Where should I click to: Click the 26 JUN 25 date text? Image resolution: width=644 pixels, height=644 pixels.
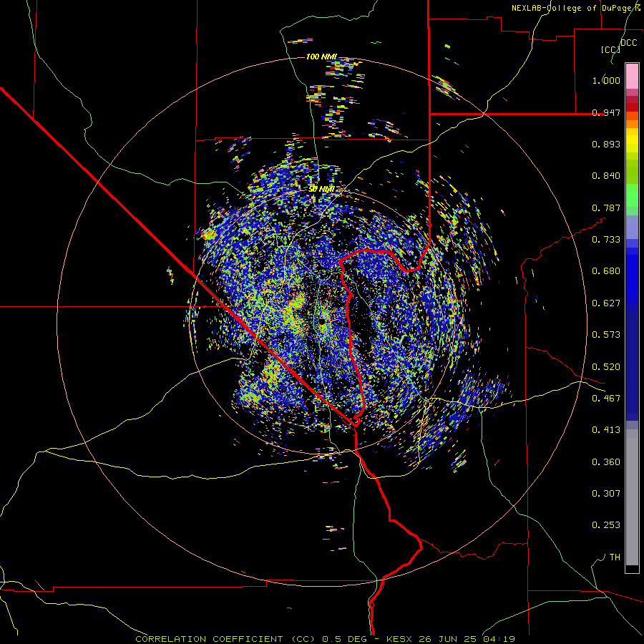(x=448, y=639)
